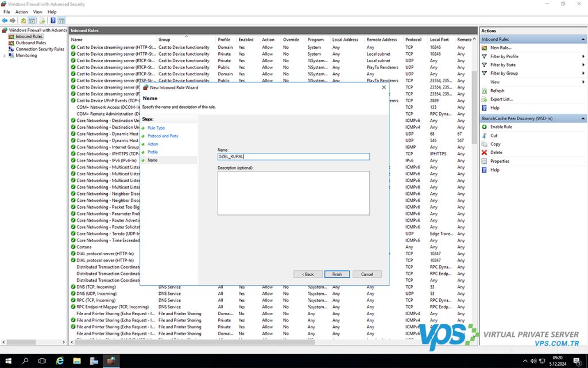Click Help below the Export List action
Screen dimensions: 588x368
(x=495, y=108)
